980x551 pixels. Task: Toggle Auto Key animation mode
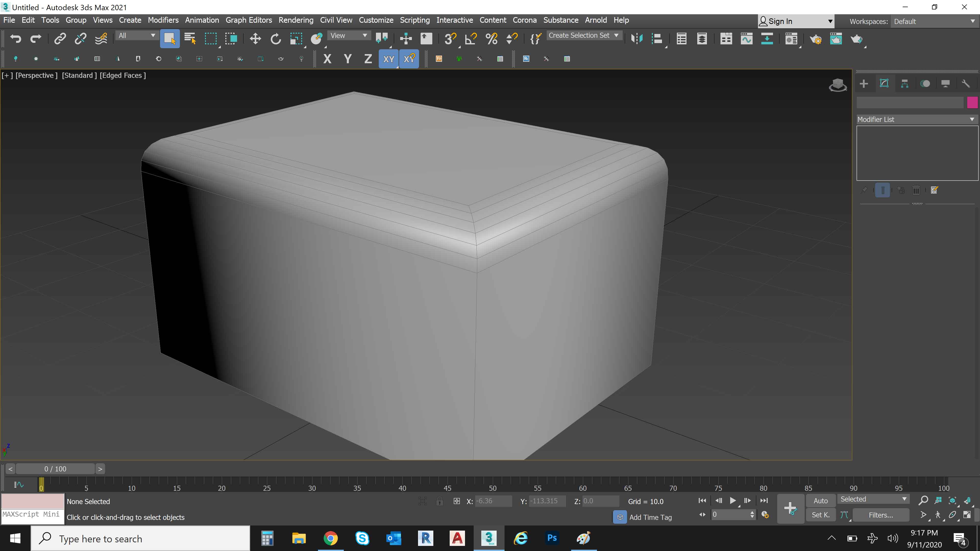pos(820,500)
